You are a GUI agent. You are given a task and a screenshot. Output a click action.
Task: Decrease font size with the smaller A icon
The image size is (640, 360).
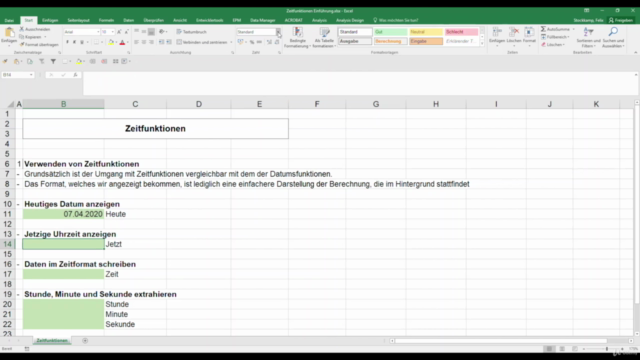coord(127,32)
